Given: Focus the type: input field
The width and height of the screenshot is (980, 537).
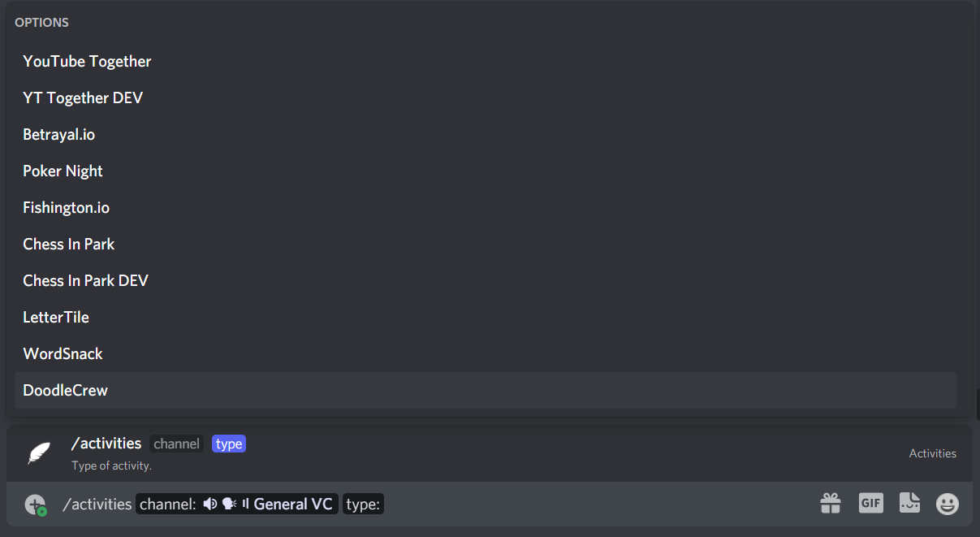Looking at the screenshot, I should click(x=363, y=505).
